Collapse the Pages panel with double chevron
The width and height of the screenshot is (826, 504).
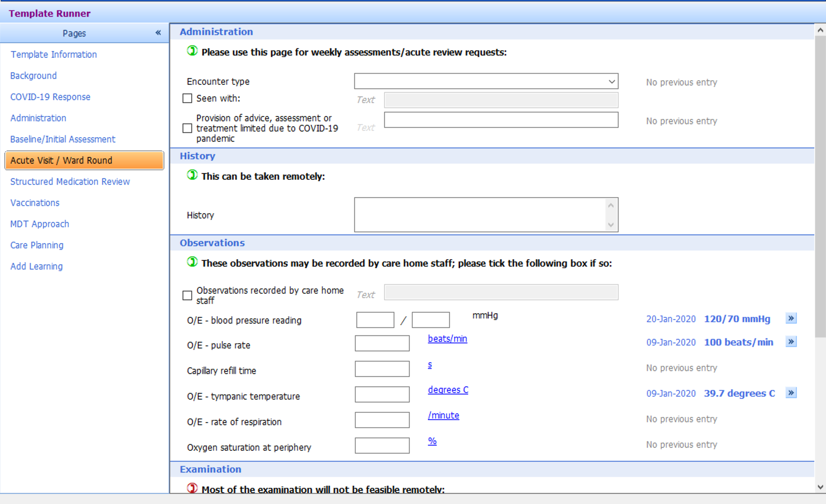click(x=157, y=33)
